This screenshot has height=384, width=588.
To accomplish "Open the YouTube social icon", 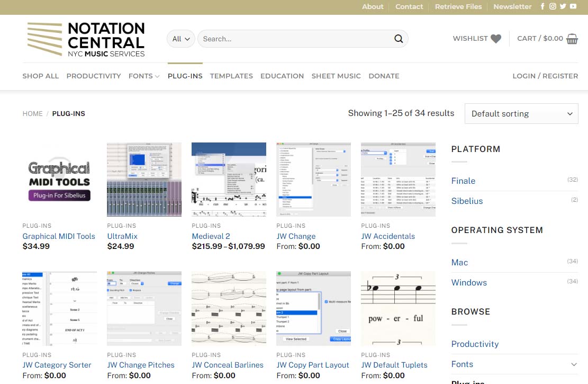I will tap(573, 6).
